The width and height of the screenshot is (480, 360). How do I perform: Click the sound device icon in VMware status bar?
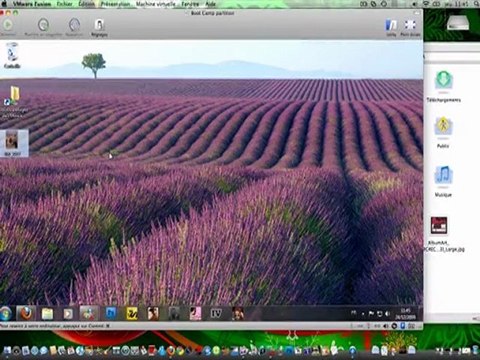pyautogui.click(x=386, y=326)
